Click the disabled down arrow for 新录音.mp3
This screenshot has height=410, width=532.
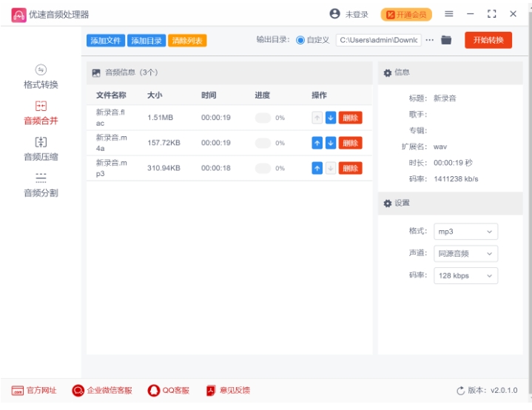coord(331,168)
